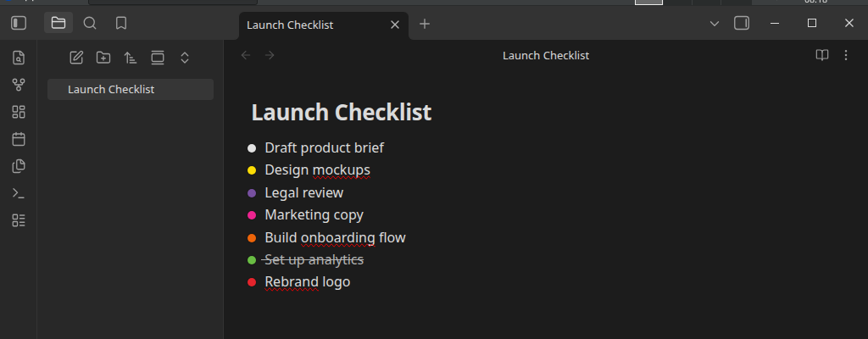This screenshot has width=868, height=339.
Task: Close the Obsidian window
Action: pyautogui.click(x=849, y=23)
